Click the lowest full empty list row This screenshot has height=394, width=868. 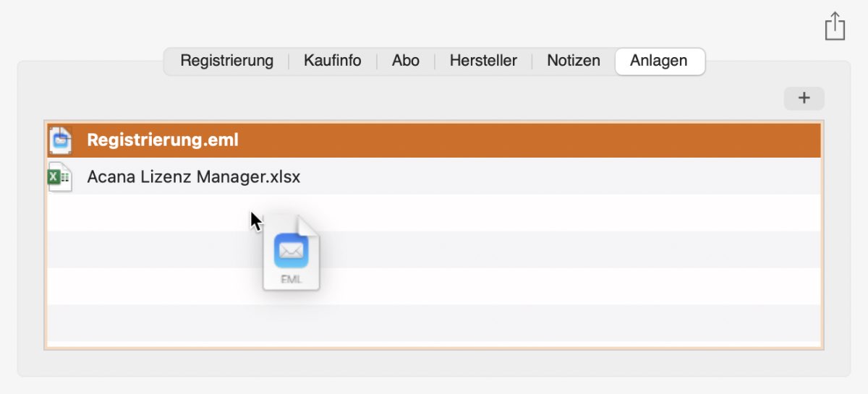434,322
